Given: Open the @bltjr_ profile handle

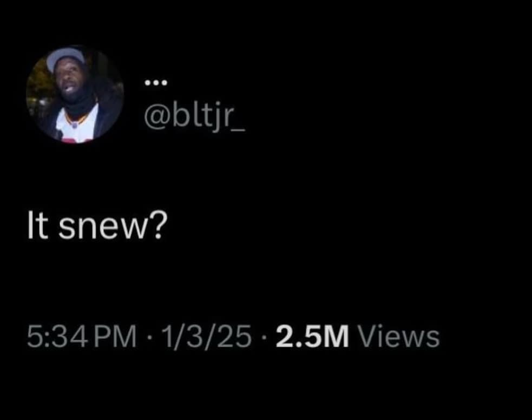Looking at the screenshot, I should click(194, 117).
